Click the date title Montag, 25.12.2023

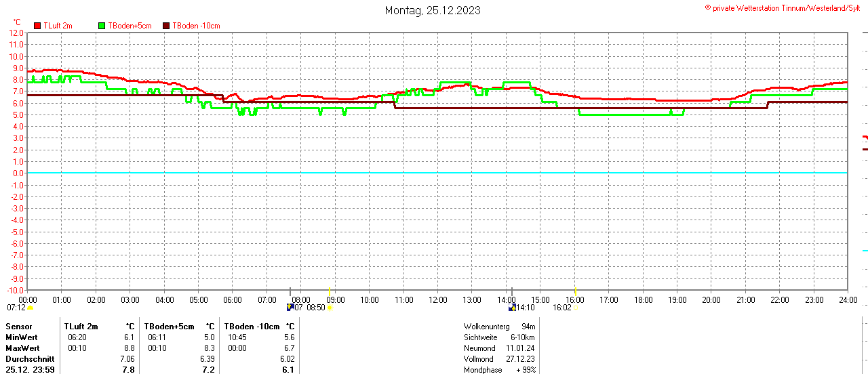(x=433, y=10)
